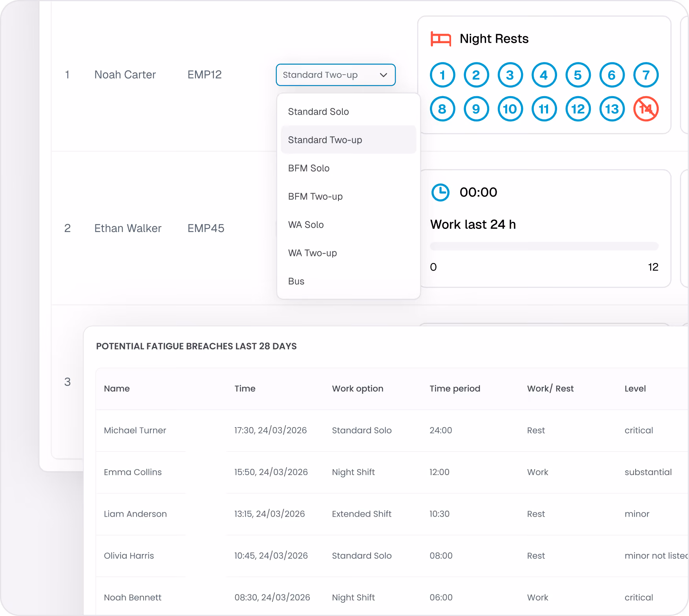The image size is (689, 616).
Task: Select night rest circle 6
Action: 612,75
